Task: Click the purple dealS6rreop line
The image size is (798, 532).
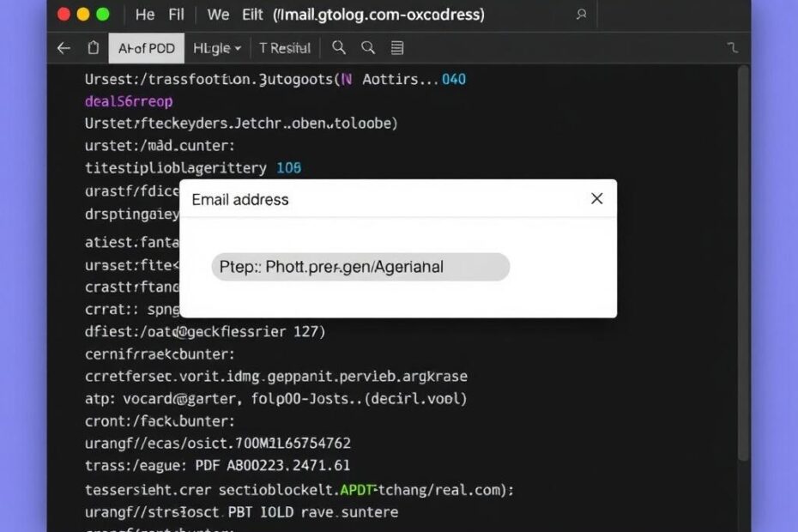Action: (129, 101)
